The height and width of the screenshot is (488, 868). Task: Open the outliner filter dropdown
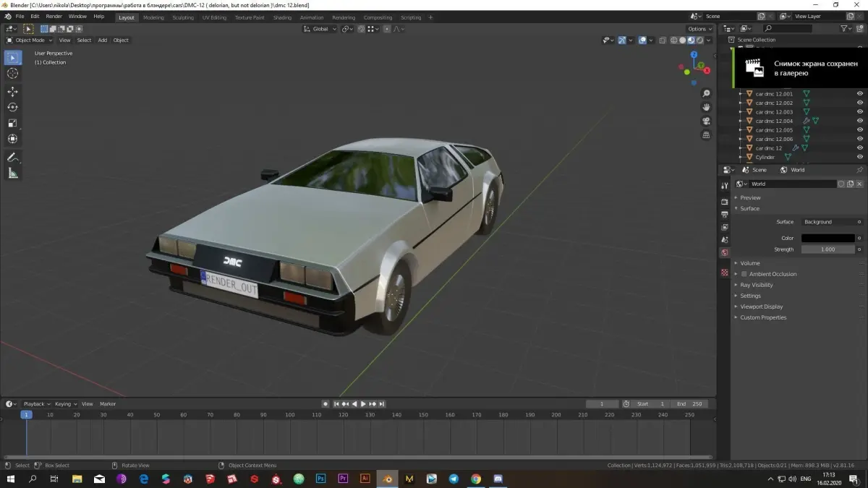point(847,28)
